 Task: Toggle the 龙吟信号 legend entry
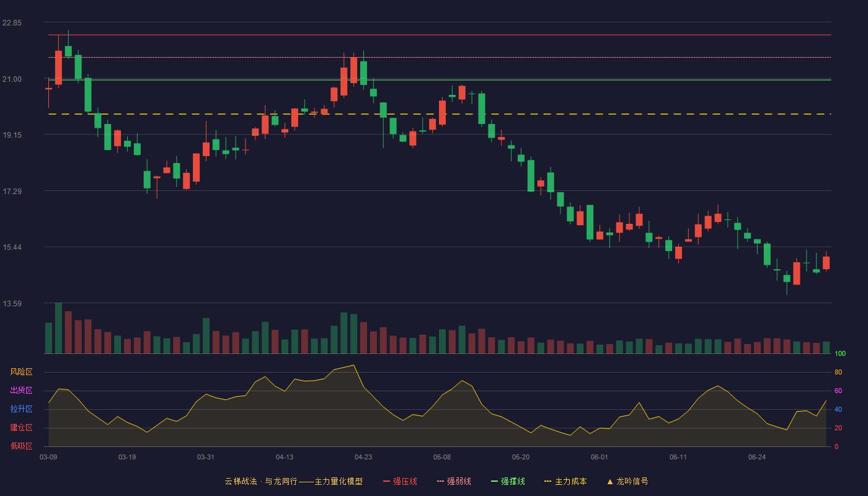pyautogui.click(x=627, y=481)
